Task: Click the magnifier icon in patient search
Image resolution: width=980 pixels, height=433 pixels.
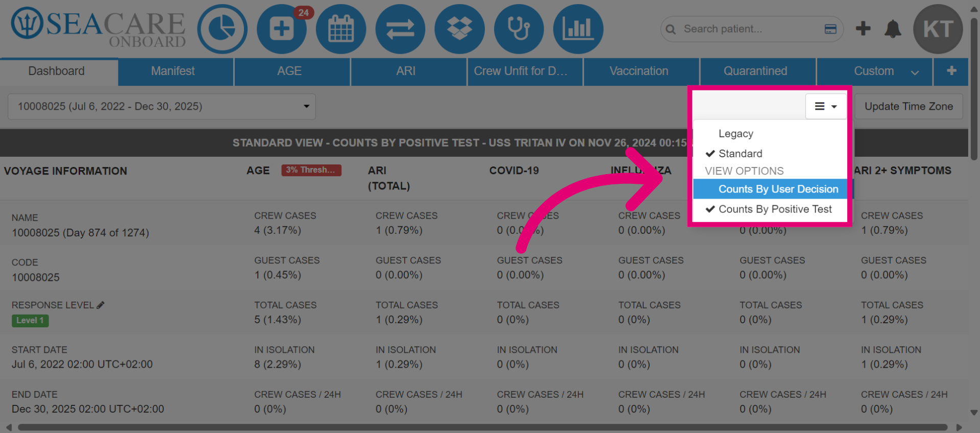Action: coord(671,30)
